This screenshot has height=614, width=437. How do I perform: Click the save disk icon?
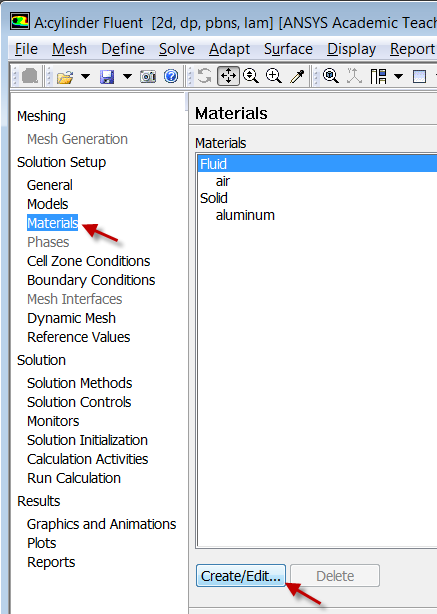[107, 76]
